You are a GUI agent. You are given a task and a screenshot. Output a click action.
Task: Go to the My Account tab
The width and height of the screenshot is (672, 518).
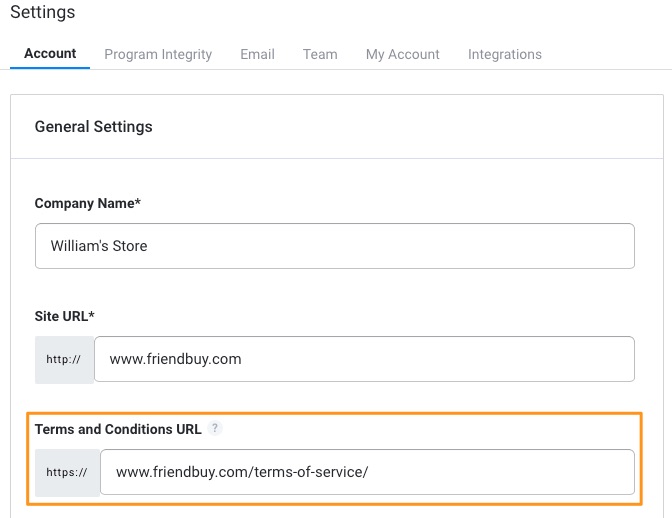pos(402,54)
